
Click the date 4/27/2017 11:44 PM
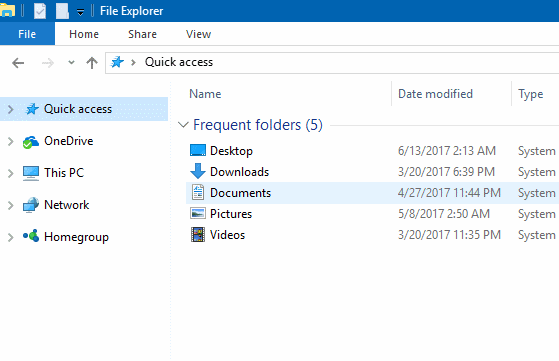[x=449, y=193]
